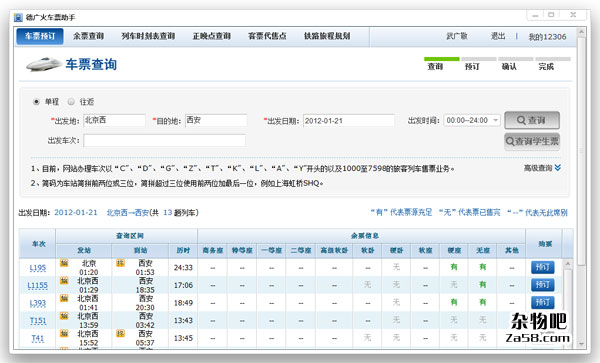Click 预订 button for train L393
The image size is (600, 363).
(x=543, y=302)
